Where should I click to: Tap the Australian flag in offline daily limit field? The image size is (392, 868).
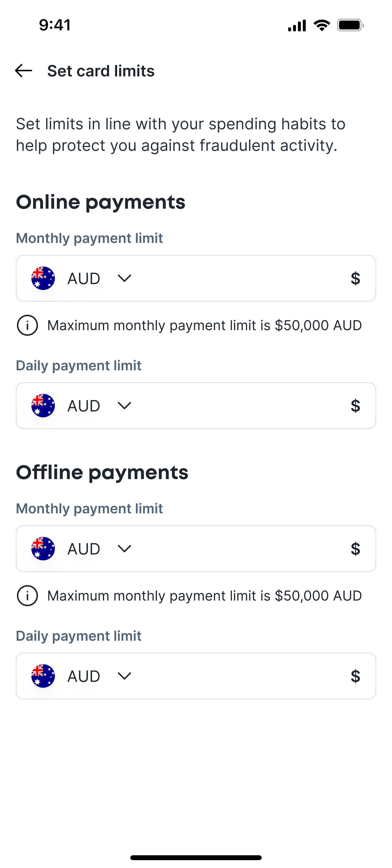pos(43,676)
